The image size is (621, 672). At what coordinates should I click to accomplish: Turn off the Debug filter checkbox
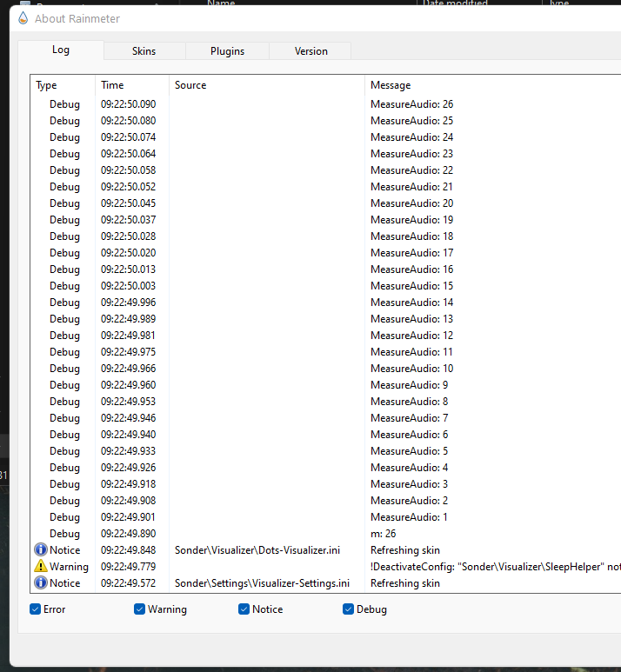click(348, 609)
